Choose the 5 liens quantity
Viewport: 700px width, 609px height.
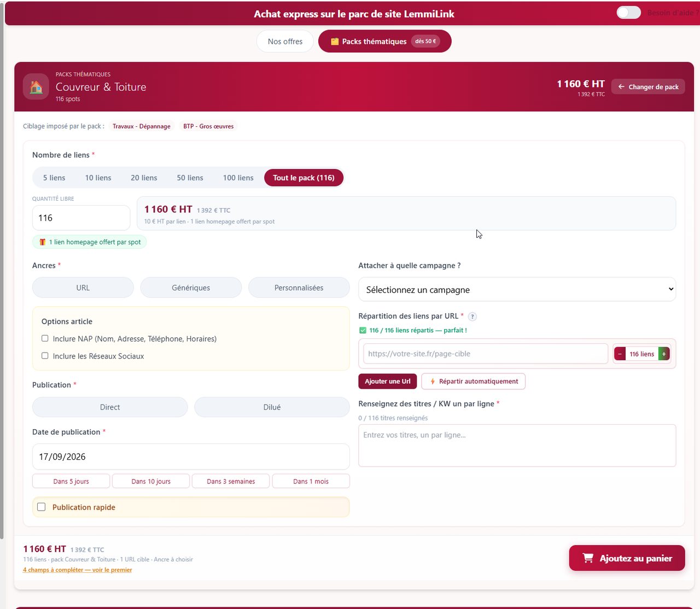pos(54,178)
